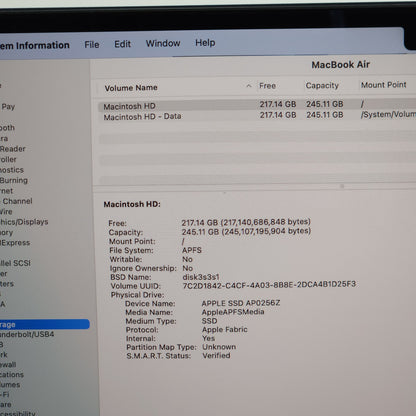
Task: Click the Apple Fabric protocol value
Action: [x=225, y=330]
